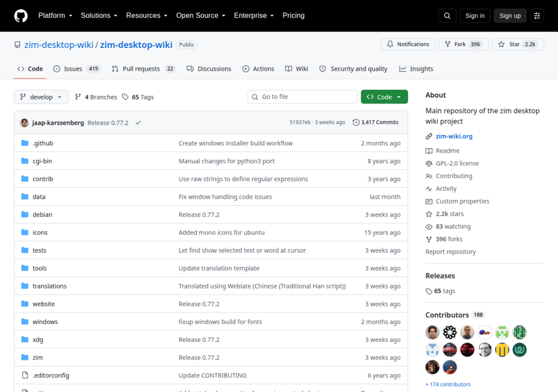Open Security and quality tab
The width and height of the screenshot is (558, 392).
click(353, 69)
